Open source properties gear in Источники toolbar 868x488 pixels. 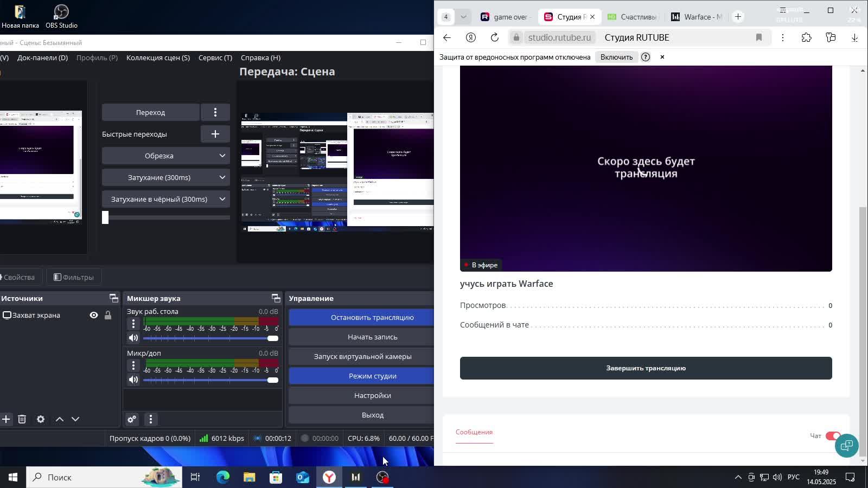tap(41, 419)
